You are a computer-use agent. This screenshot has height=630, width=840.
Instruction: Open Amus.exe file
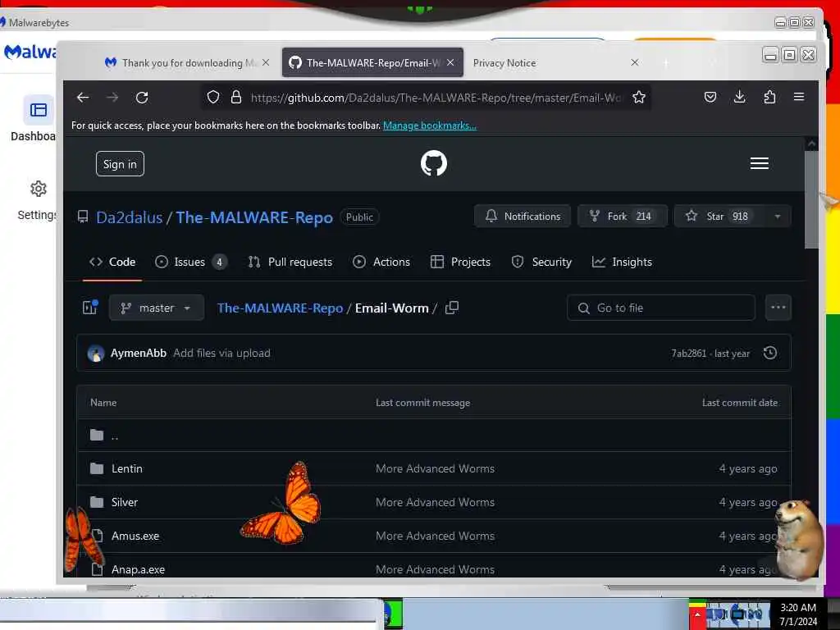(x=135, y=536)
